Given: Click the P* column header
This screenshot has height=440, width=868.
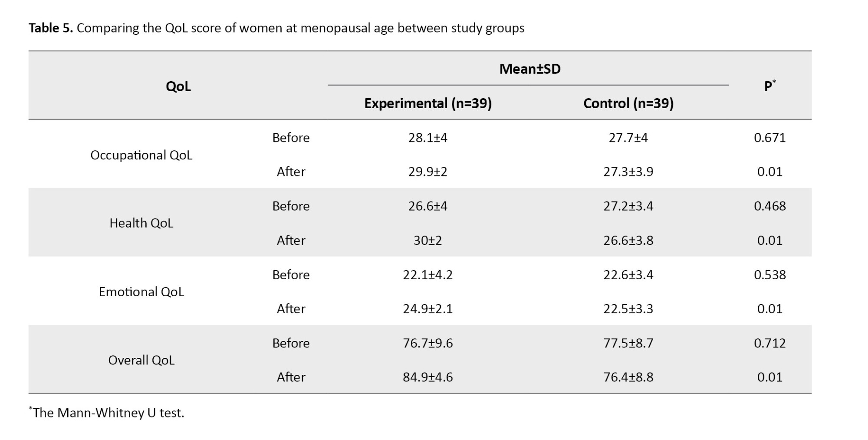Looking at the screenshot, I should pos(769,86).
